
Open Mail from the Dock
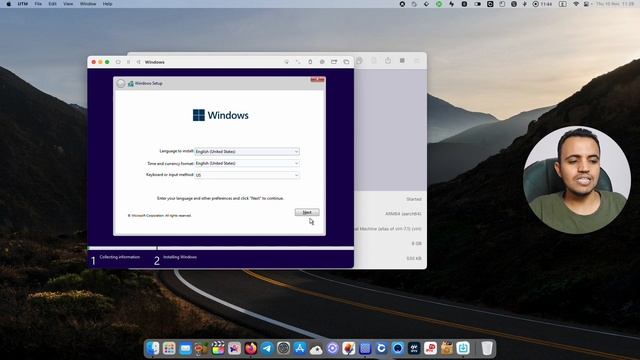click(x=185, y=348)
